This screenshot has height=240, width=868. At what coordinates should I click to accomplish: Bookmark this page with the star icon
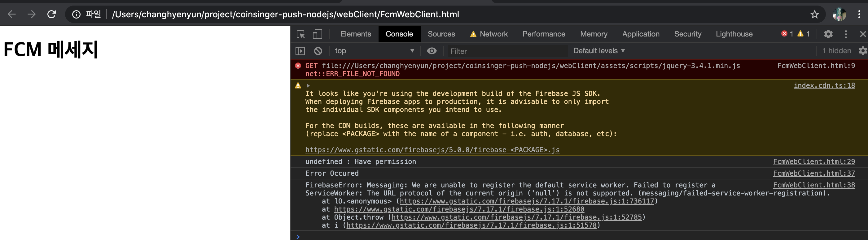coord(814,14)
